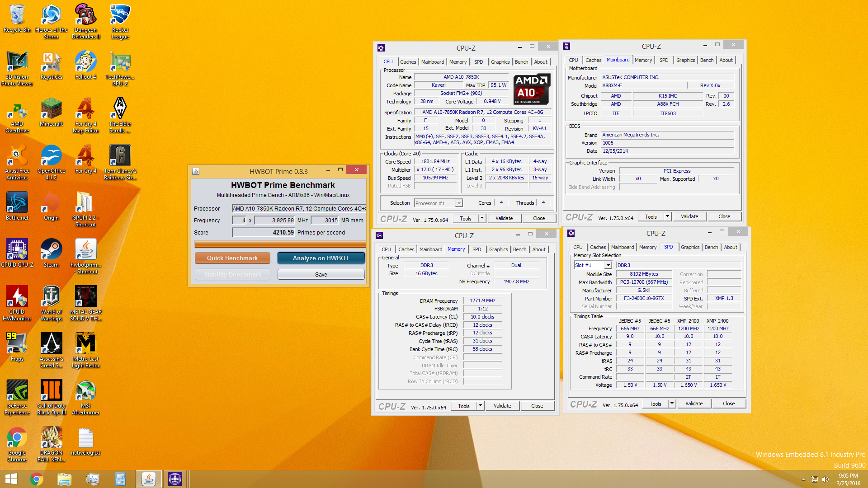
Task: Launch World of Warships icon
Action: tap(51, 304)
